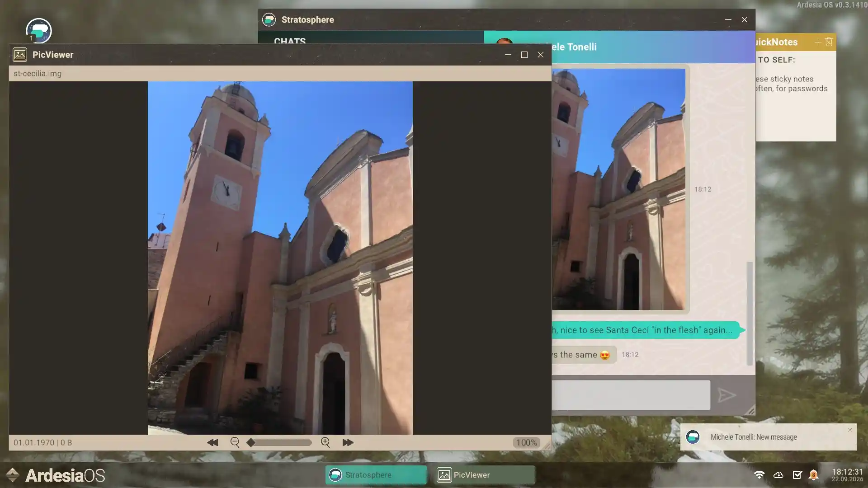Image resolution: width=868 pixels, height=488 pixels.
Task: Go to the previous image in PicViewer
Action: point(212,443)
